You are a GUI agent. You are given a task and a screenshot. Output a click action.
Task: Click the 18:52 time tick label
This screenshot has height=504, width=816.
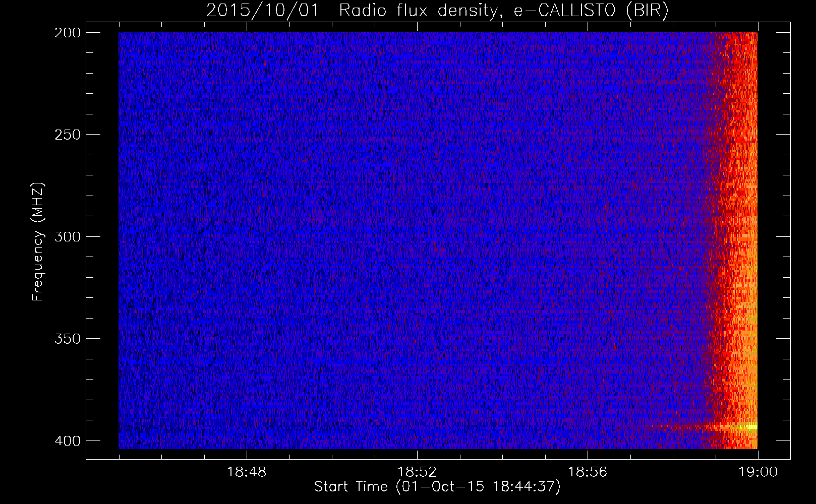click(x=417, y=472)
